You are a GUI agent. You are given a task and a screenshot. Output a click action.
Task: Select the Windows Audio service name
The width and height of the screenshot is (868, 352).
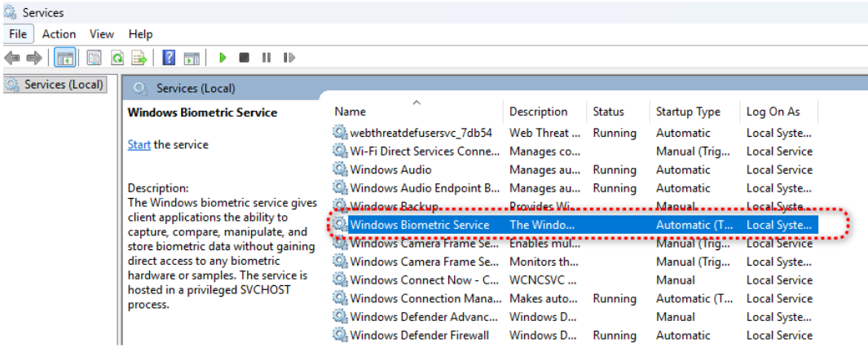pyautogui.click(x=391, y=169)
